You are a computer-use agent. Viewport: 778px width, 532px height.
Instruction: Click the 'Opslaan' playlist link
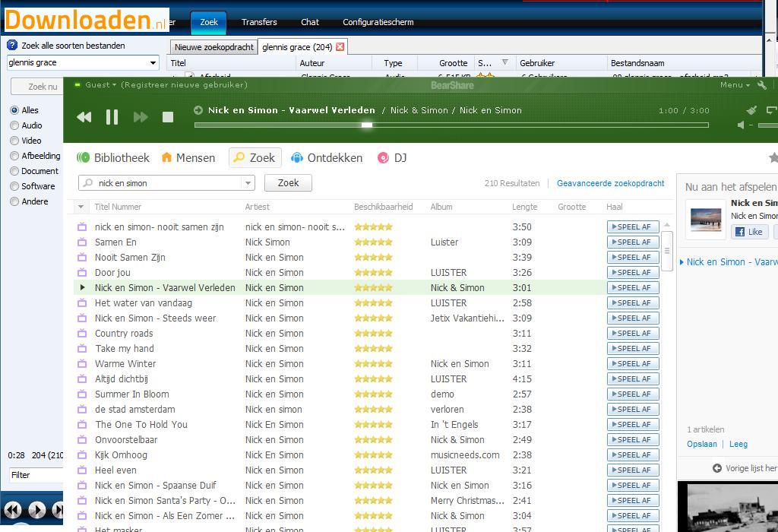[701, 444]
